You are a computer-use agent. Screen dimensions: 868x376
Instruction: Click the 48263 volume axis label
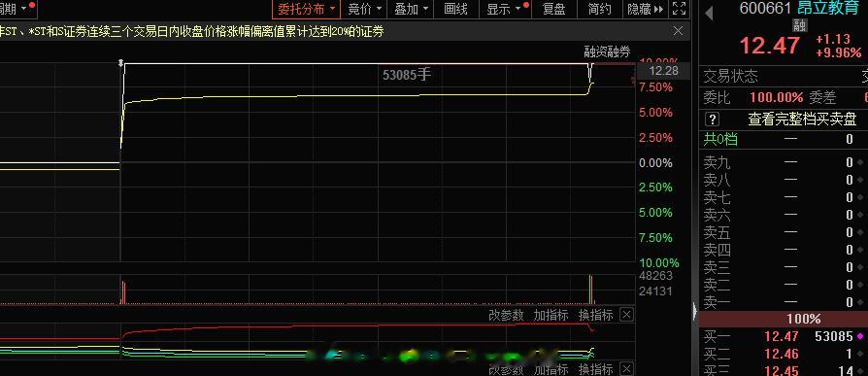[x=655, y=276]
